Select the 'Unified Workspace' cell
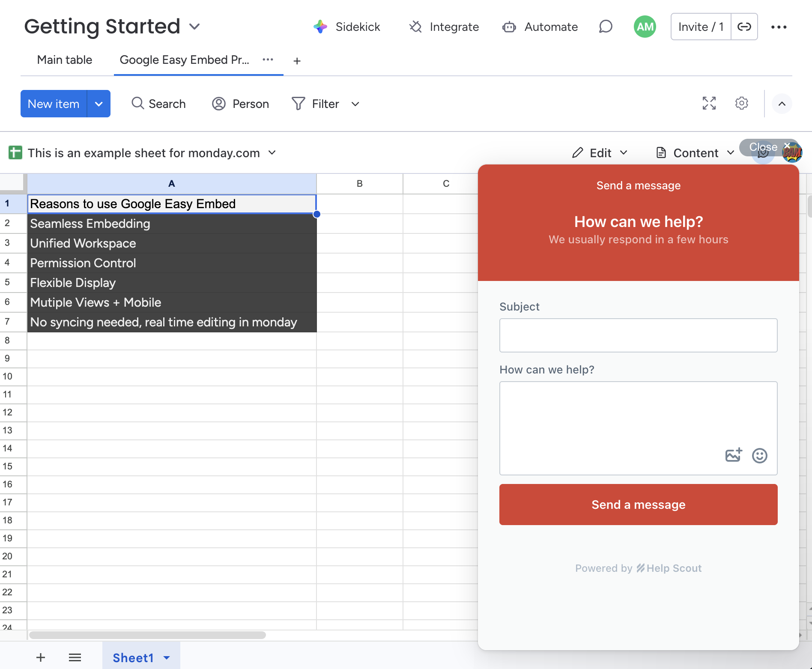The image size is (812, 669). pos(172,243)
